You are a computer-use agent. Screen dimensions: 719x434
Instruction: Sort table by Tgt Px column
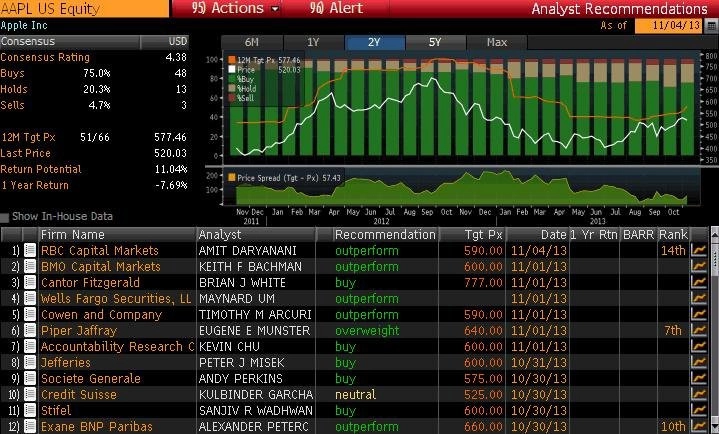click(472, 234)
